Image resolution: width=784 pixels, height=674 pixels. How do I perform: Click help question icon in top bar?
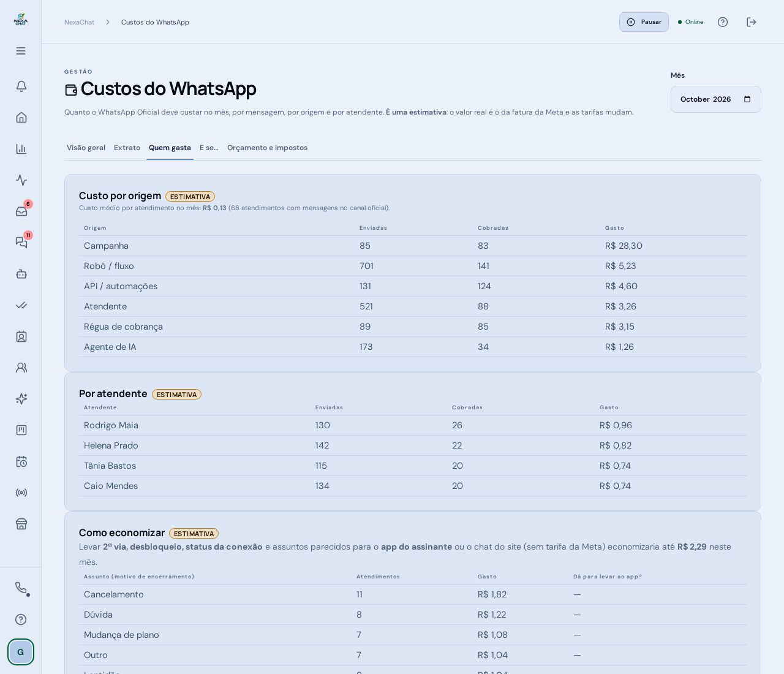tap(723, 22)
